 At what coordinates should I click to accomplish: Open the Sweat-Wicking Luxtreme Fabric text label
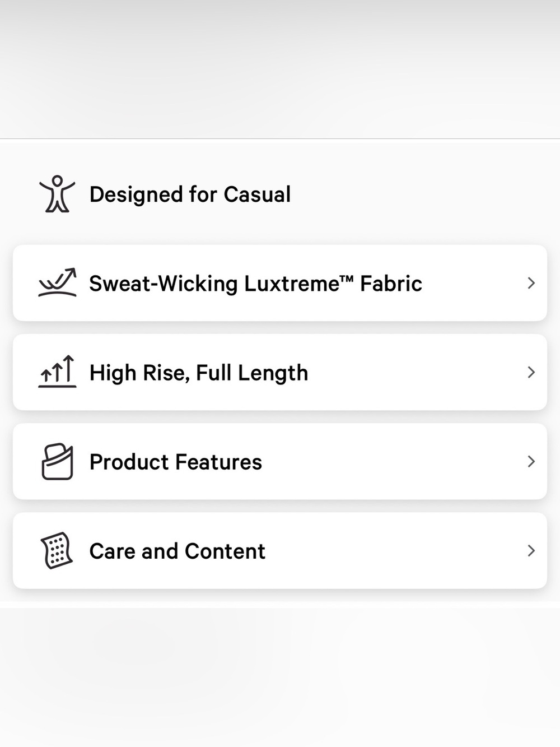click(255, 284)
